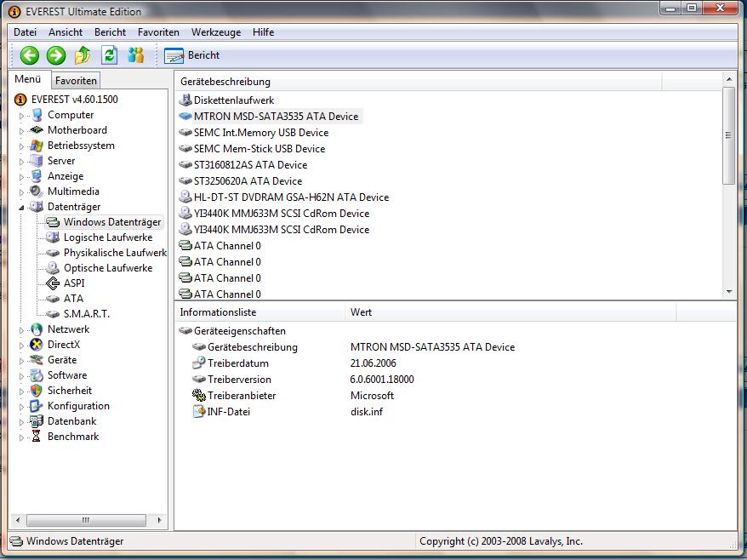Click the Datenbank icon
747x560 pixels.
pos(37,420)
